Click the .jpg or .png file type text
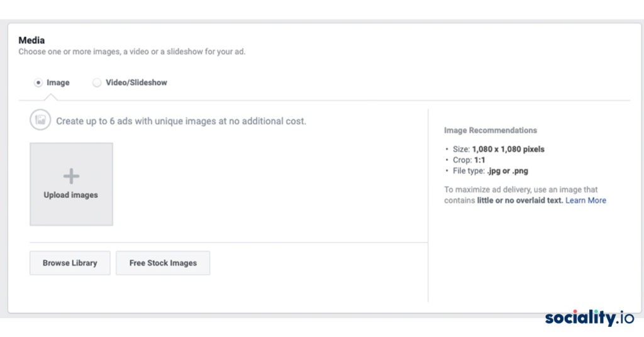 (x=508, y=171)
